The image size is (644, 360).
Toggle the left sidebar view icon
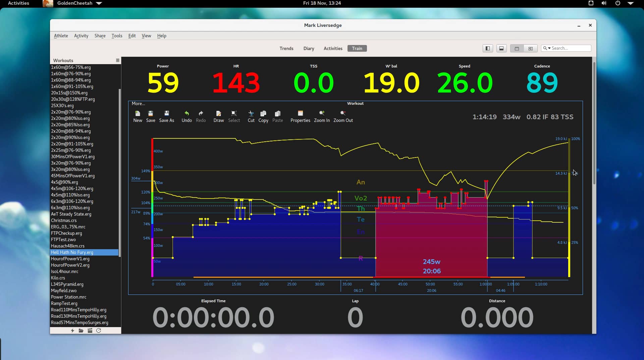pyautogui.click(x=488, y=48)
